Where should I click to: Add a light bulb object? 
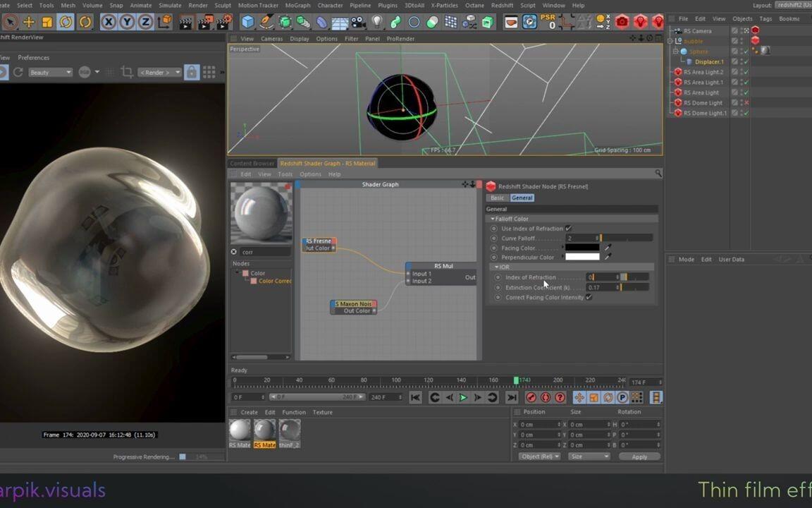tap(377, 23)
